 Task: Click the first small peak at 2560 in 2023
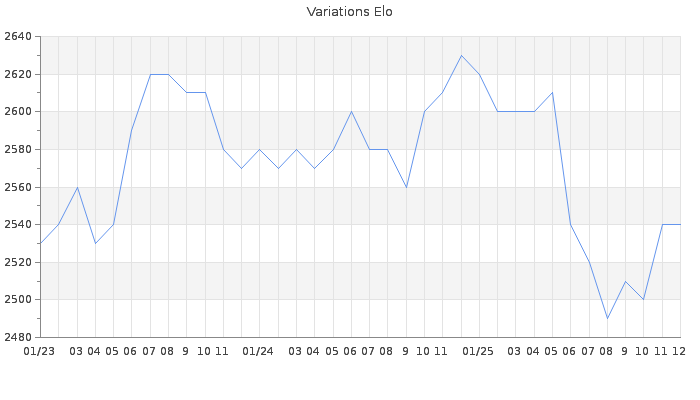click(x=77, y=187)
